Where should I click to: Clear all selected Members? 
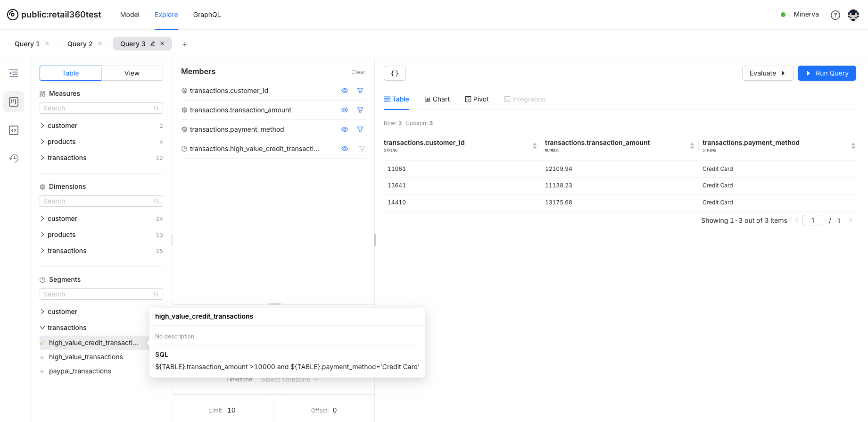point(358,72)
